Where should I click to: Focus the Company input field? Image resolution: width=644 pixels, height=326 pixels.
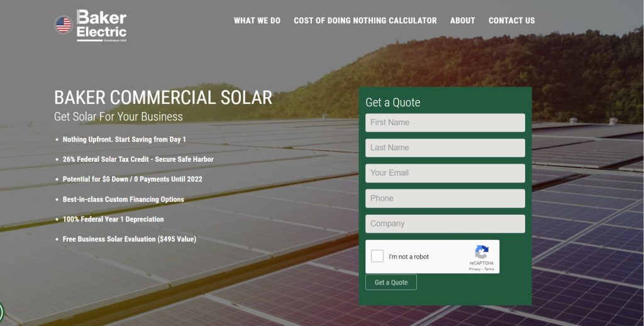445,223
